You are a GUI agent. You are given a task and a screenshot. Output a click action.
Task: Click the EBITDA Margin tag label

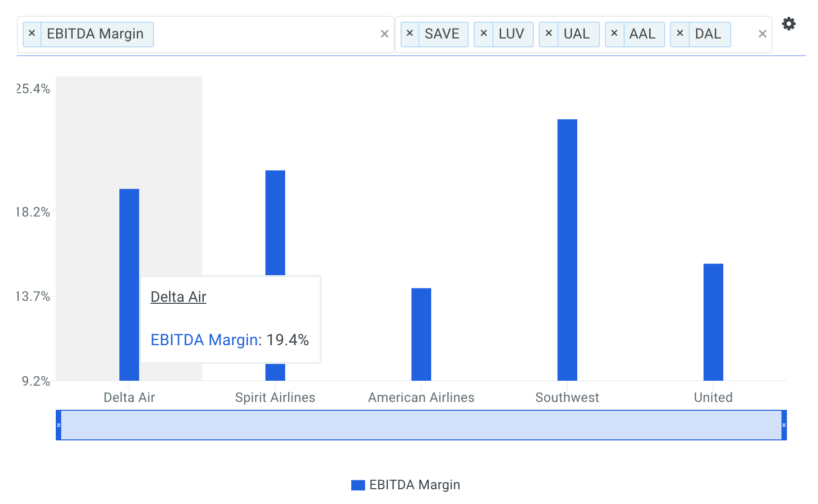coord(95,34)
